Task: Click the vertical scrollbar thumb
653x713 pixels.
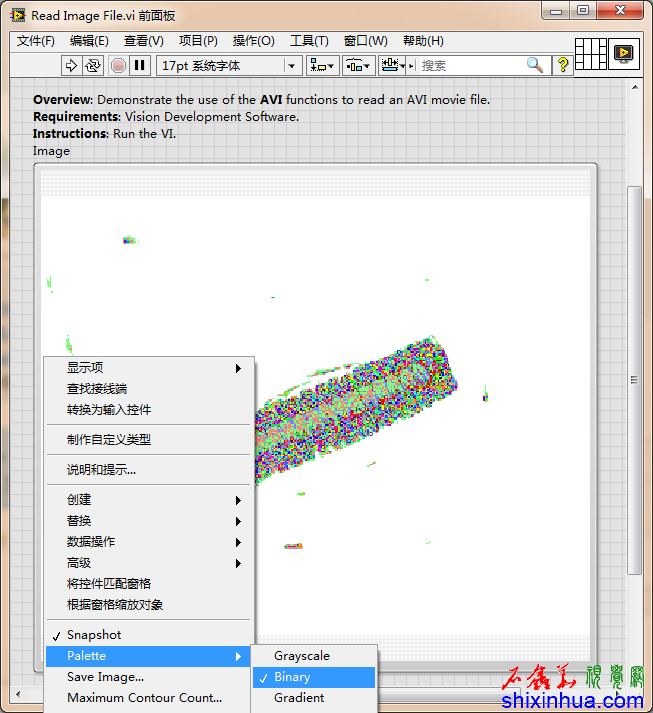Action: point(634,380)
